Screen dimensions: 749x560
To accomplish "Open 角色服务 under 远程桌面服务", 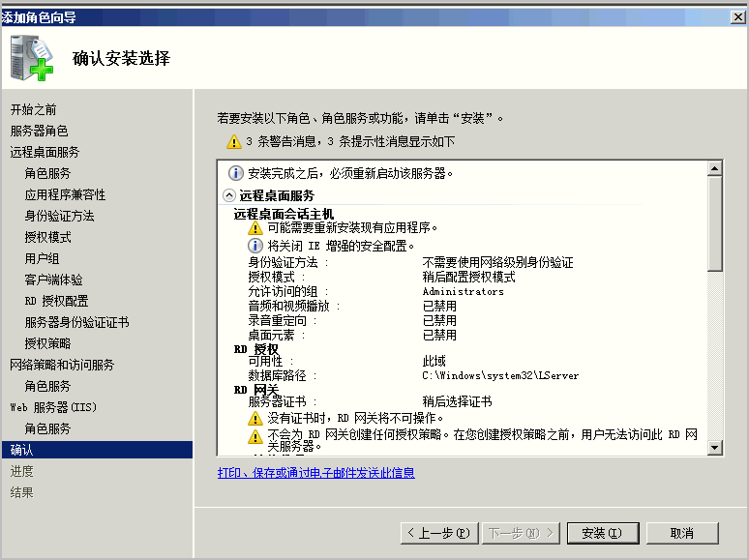I will click(47, 173).
